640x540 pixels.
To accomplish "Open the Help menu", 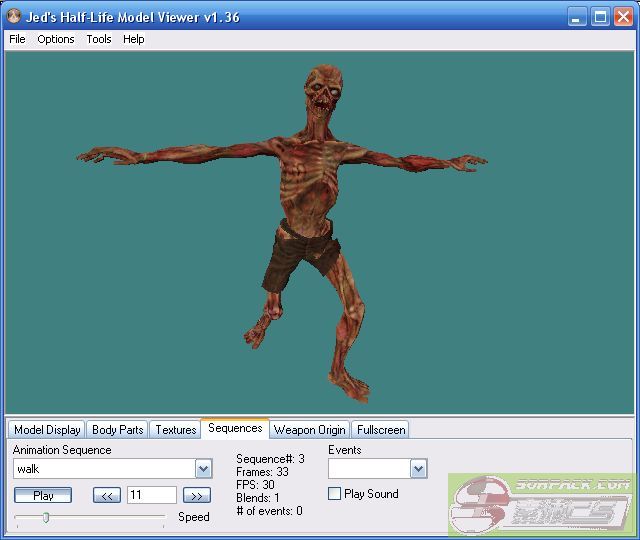I will [x=133, y=39].
